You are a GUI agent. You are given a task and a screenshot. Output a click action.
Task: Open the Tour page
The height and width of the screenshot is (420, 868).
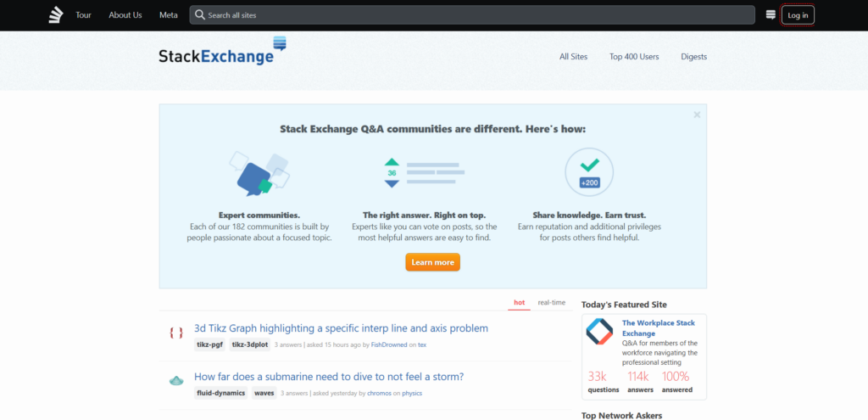[x=84, y=15]
